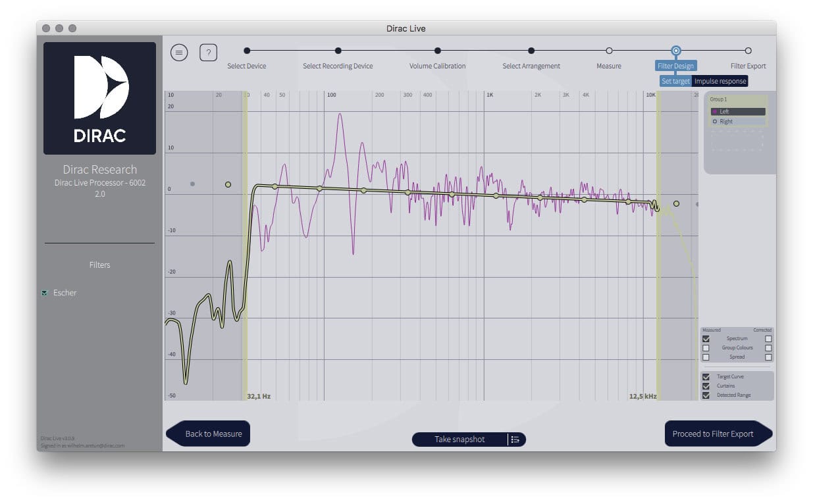The width and height of the screenshot is (813, 504).
Task: Jump to the Filter Export step circle
Action: click(748, 51)
